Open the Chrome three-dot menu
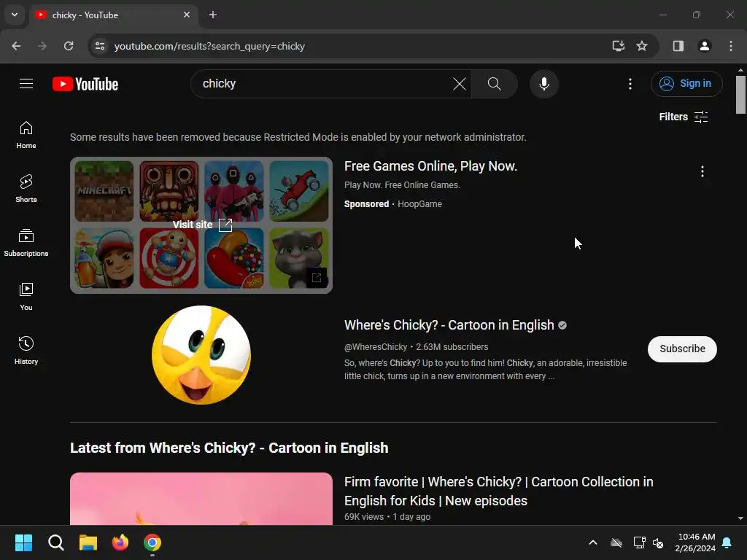747x560 pixels. coord(730,46)
